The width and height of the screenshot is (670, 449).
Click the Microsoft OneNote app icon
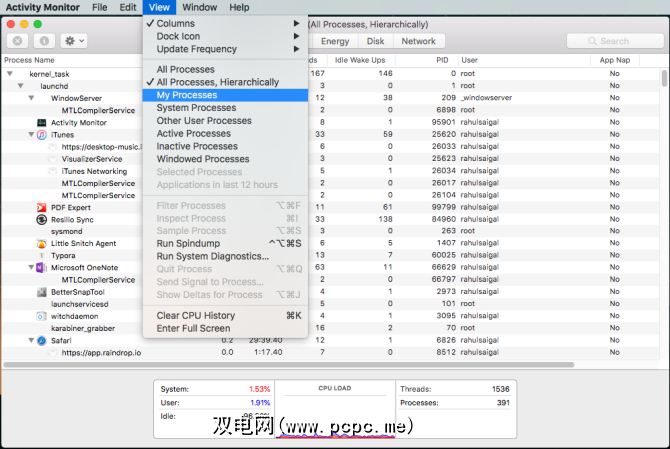coord(41,267)
